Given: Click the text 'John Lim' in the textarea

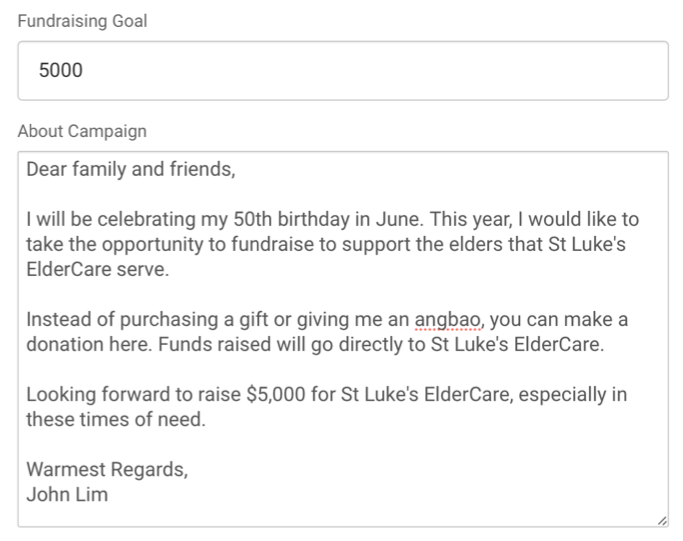Looking at the screenshot, I should 67,494.
